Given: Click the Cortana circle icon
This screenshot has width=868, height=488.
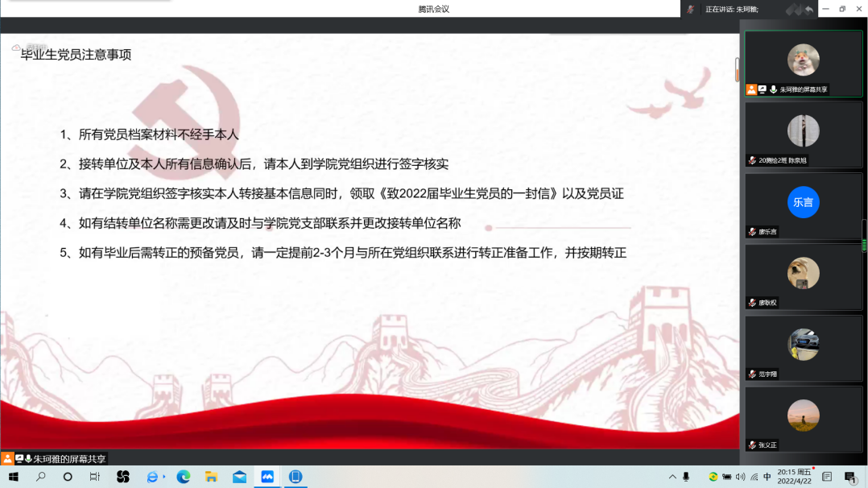Looking at the screenshot, I should tap(68, 477).
